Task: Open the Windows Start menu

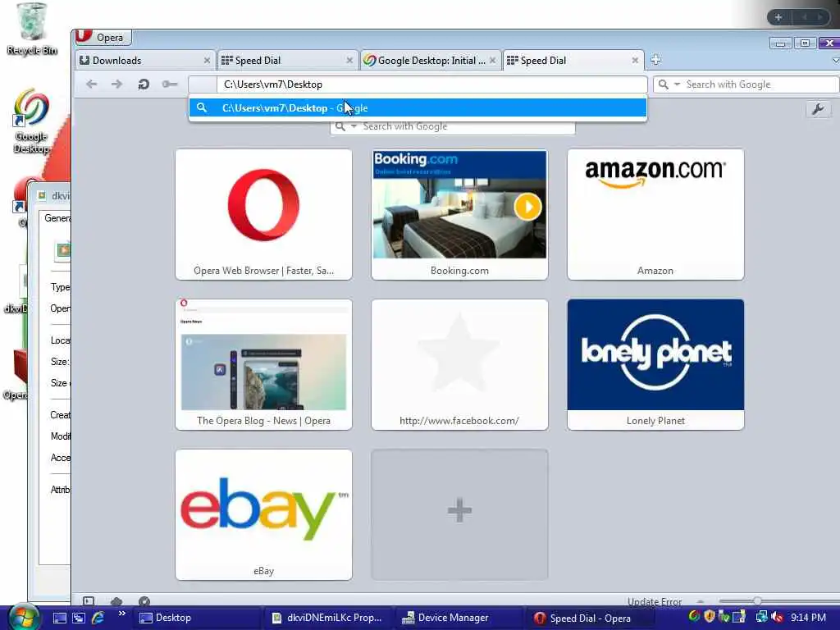Action: click(x=22, y=617)
